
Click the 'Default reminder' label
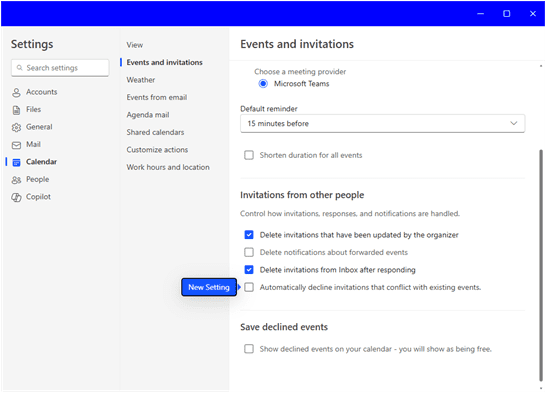[269, 109]
